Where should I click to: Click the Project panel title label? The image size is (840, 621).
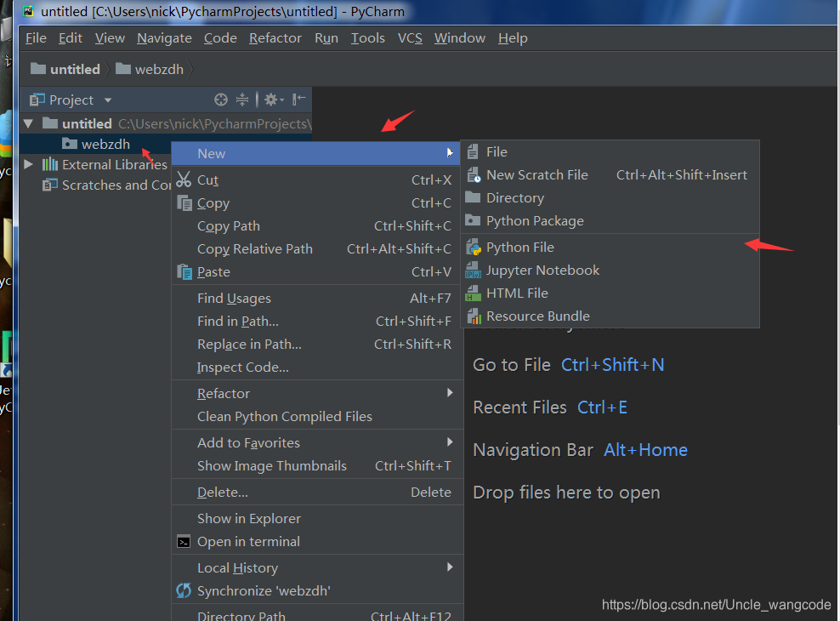(71, 100)
